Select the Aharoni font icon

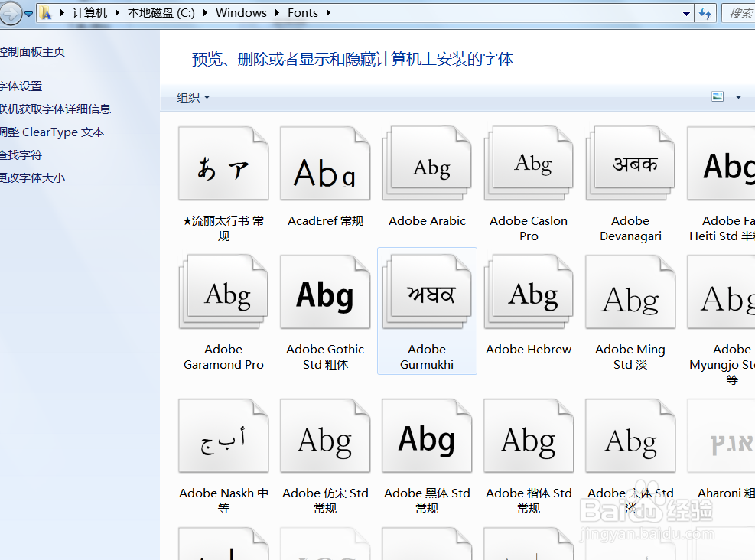point(721,436)
